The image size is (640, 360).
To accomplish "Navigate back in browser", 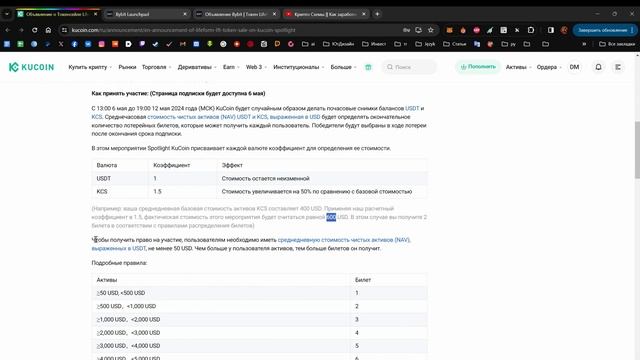I will coord(8,30).
